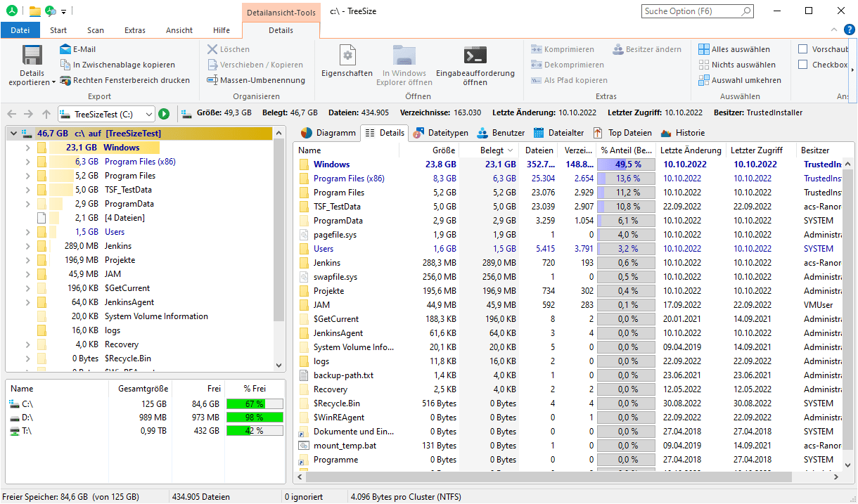Image resolution: width=858 pixels, height=504 pixels.
Task: Start scan with green play button
Action: (164, 114)
